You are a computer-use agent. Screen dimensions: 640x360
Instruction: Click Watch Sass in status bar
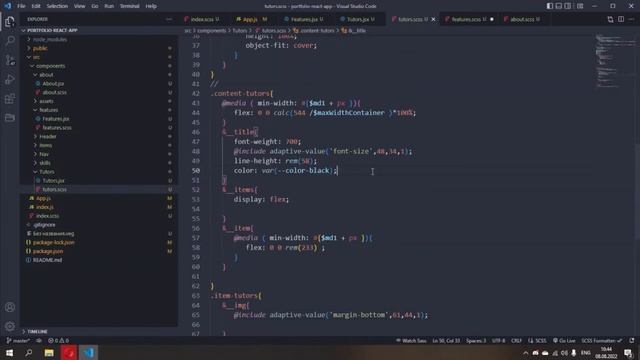(411, 340)
